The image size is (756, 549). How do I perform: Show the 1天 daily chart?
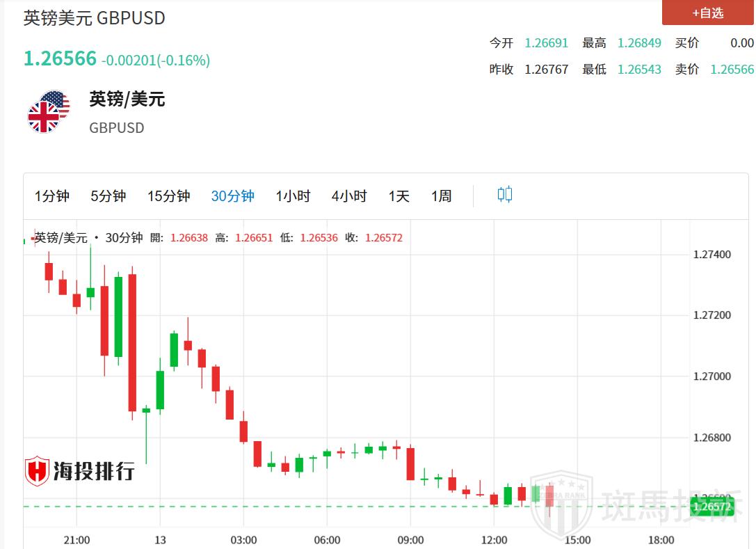point(399,196)
